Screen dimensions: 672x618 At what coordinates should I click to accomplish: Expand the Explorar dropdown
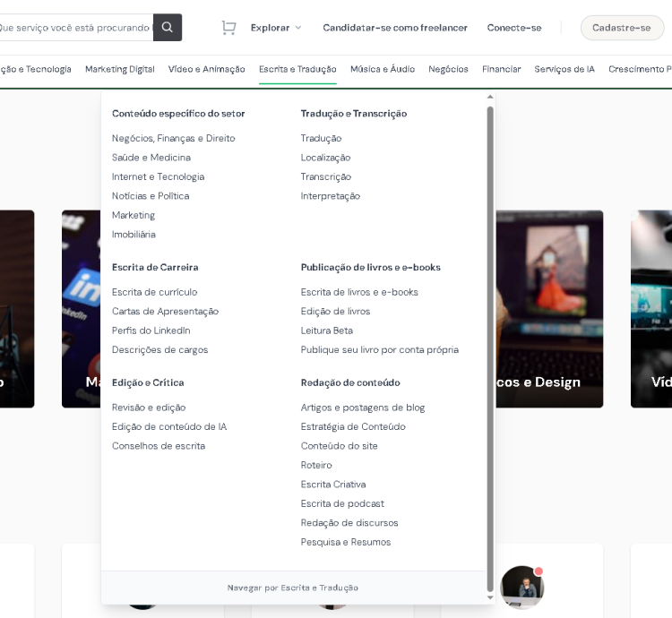275,28
